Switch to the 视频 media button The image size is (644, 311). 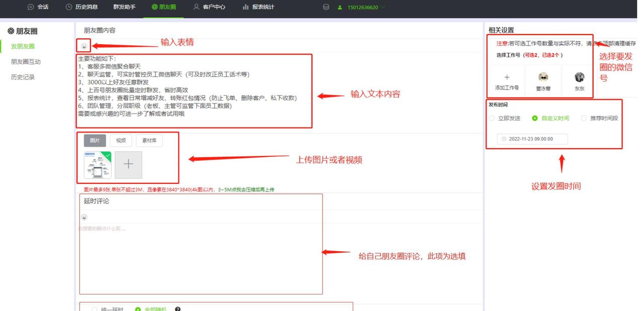121,140
